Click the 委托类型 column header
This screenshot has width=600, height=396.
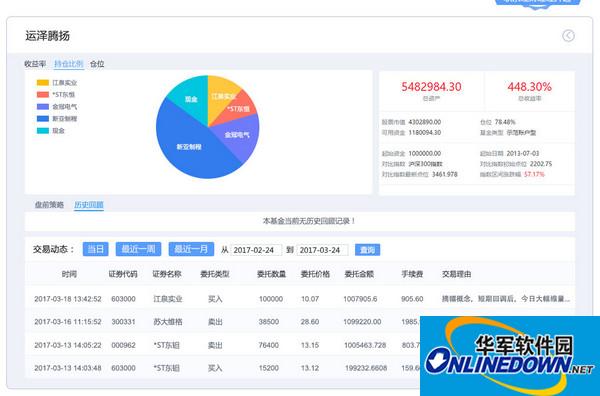[x=215, y=274]
